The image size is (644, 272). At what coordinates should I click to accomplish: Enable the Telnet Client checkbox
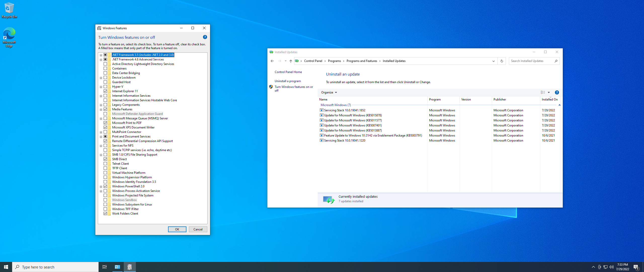point(105,164)
